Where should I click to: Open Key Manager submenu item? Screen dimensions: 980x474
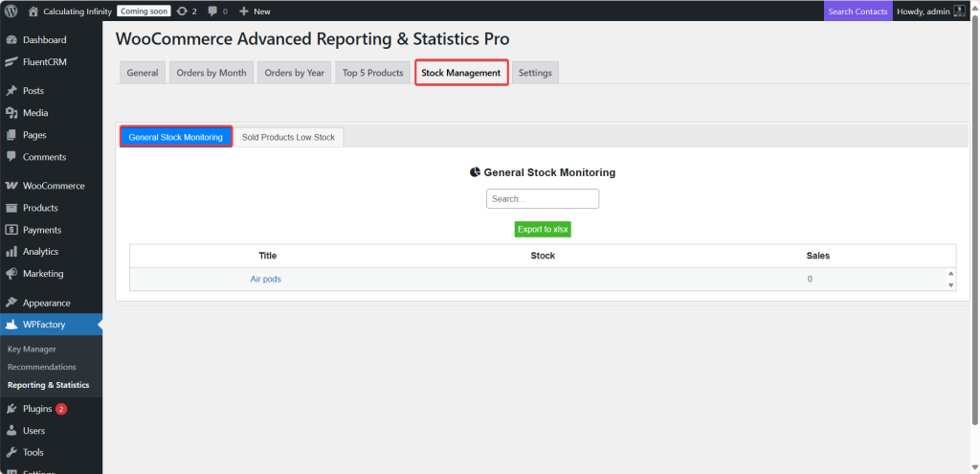32,349
